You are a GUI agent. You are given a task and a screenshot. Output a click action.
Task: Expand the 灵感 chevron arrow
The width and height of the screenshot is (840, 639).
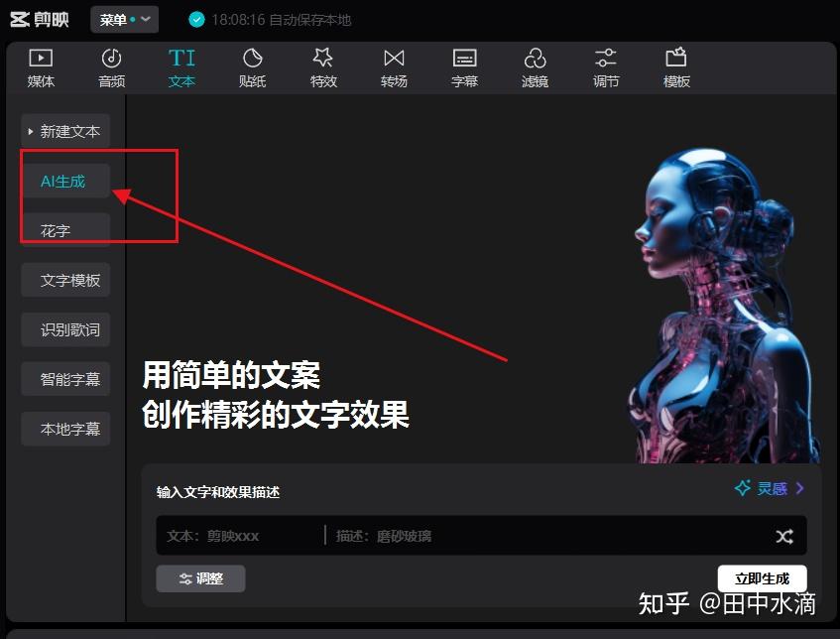(x=799, y=488)
